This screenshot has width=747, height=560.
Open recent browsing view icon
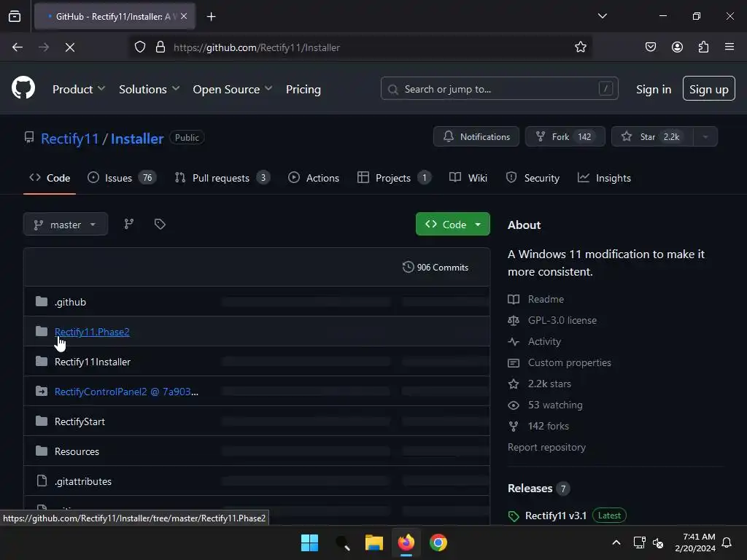(x=15, y=17)
